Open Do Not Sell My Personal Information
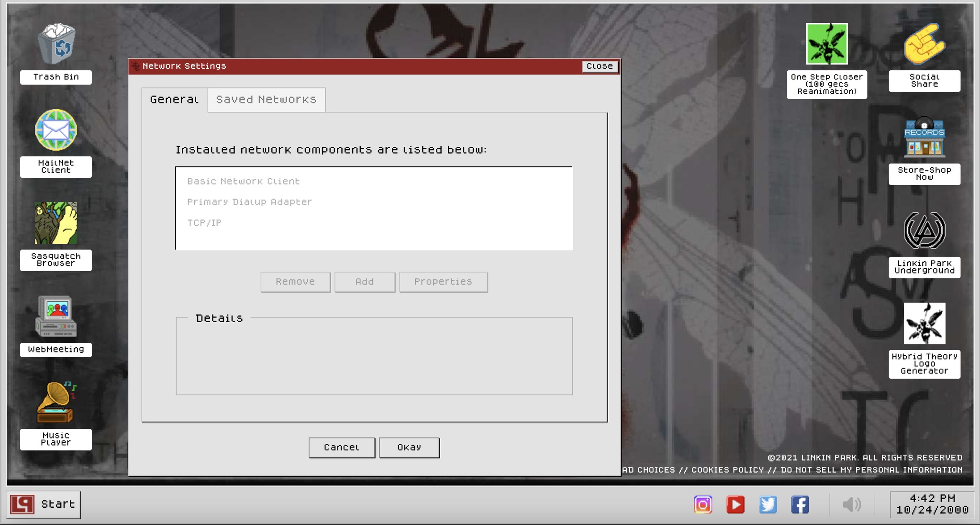This screenshot has width=980, height=525. (x=871, y=470)
